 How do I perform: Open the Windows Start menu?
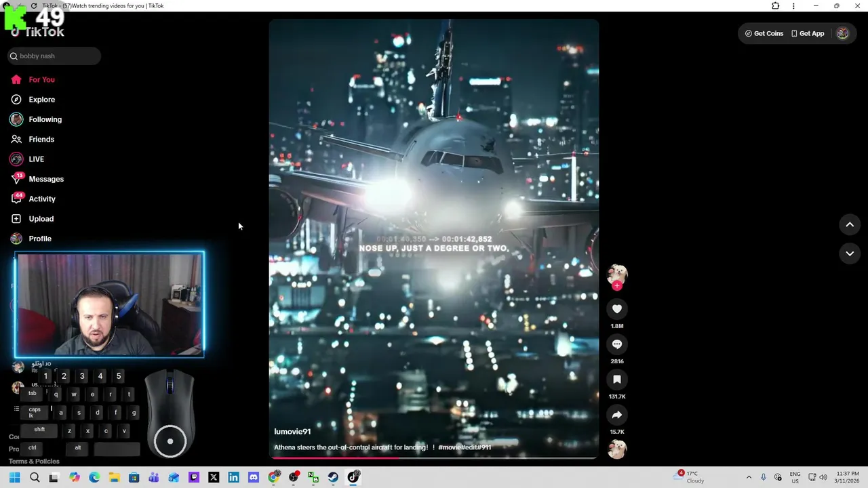15,478
